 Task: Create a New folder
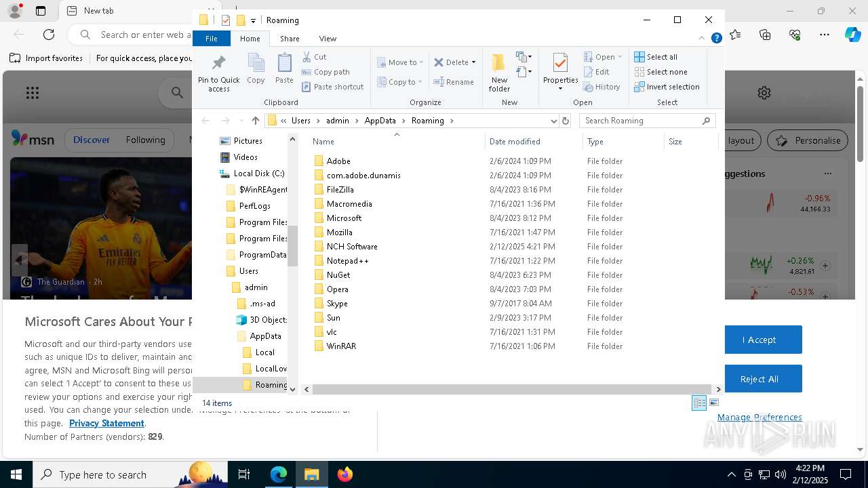click(x=499, y=73)
